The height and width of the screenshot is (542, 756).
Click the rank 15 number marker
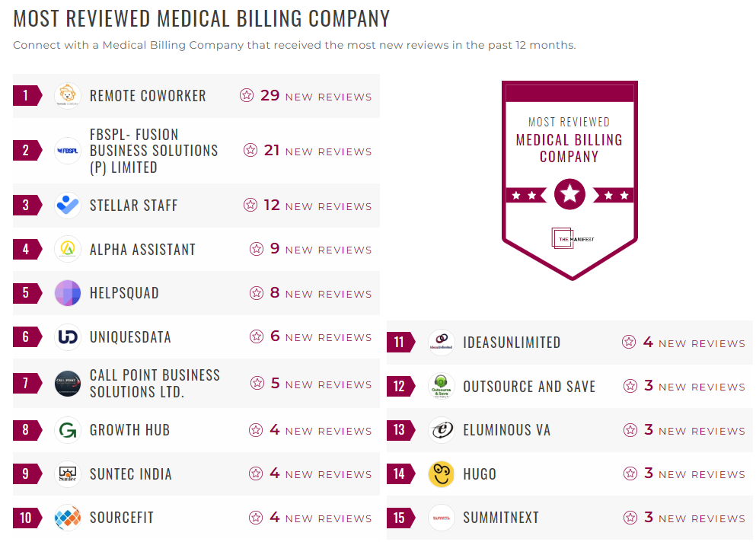[399, 518]
